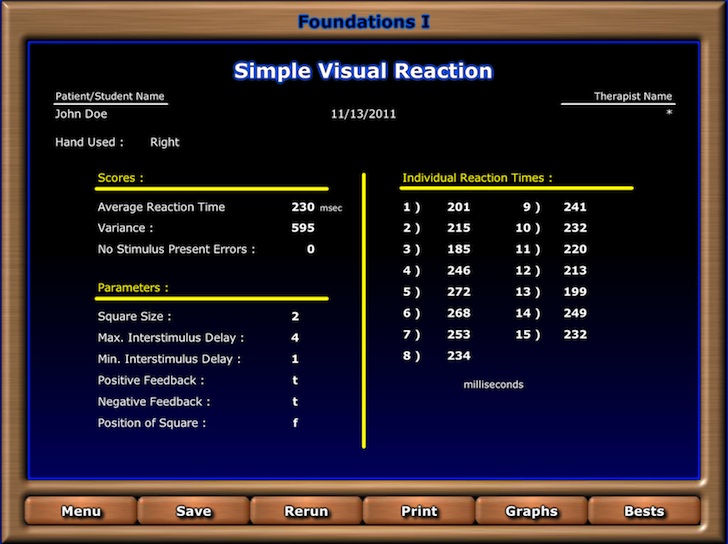Image resolution: width=728 pixels, height=544 pixels.
Task: Select the Square Size parameter value
Action: 295,317
